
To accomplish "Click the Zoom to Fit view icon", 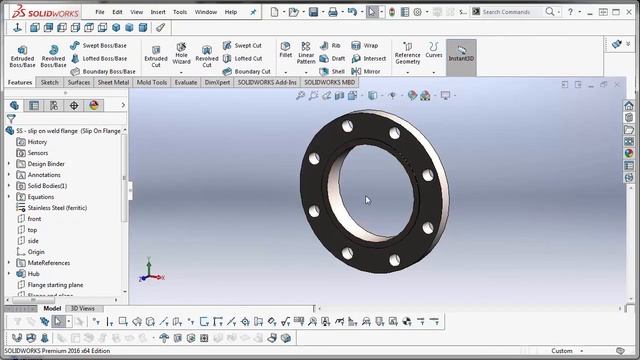I will click(300, 96).
